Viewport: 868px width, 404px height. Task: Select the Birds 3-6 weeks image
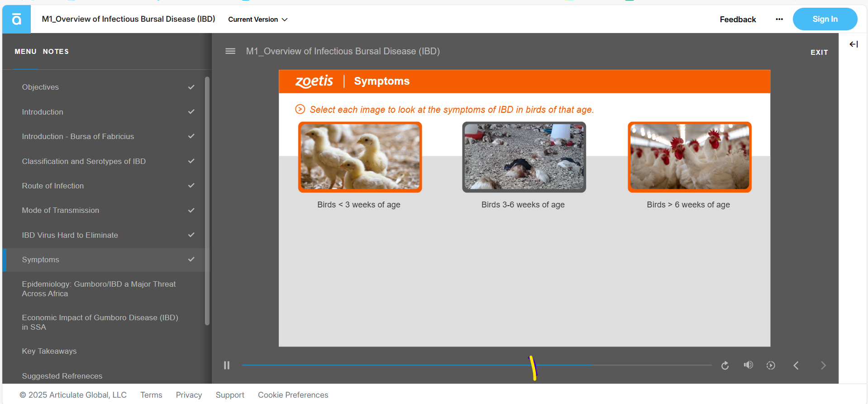(x=524, y=157)
